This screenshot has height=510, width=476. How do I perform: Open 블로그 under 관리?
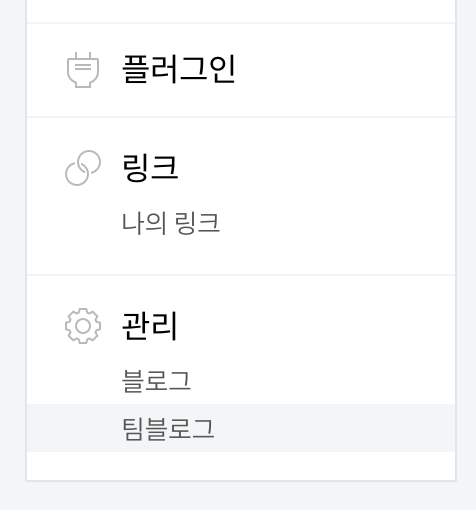(x=156, y=381)
